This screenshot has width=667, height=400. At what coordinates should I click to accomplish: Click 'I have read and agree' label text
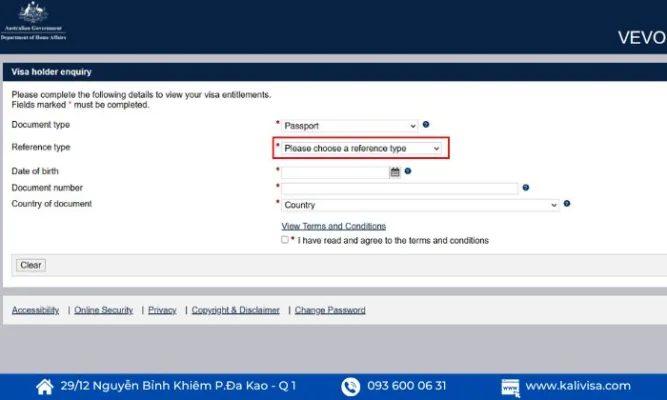click(x=393, y=240)
